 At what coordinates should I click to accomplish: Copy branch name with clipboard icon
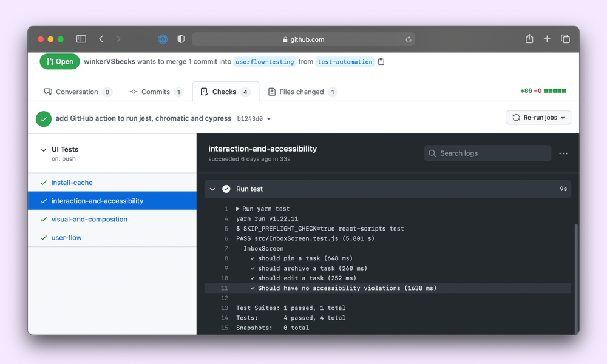(x=381, y=61)
